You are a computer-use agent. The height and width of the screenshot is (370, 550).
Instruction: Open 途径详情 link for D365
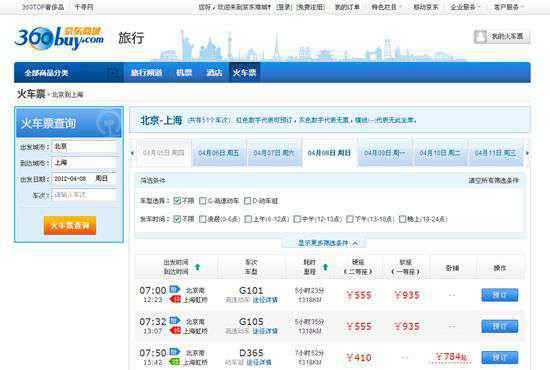[259, 362]
